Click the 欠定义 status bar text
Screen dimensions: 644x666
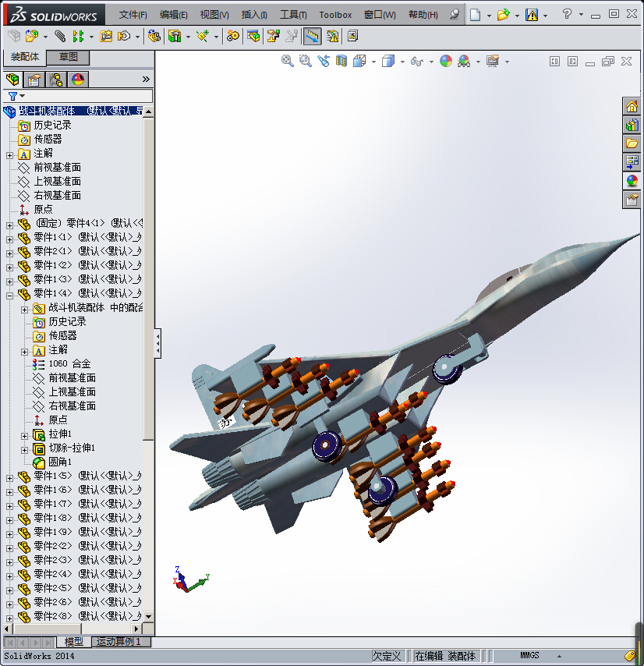pos(387,656)
